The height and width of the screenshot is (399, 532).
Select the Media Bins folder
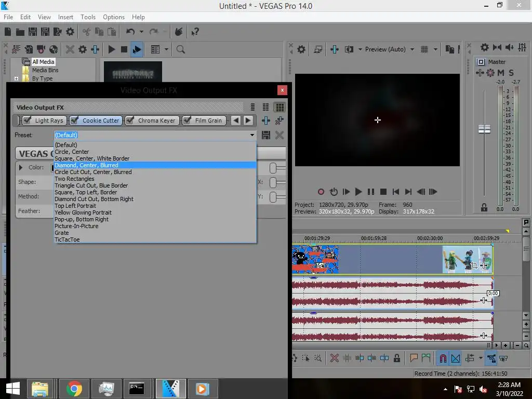[45, 70]
